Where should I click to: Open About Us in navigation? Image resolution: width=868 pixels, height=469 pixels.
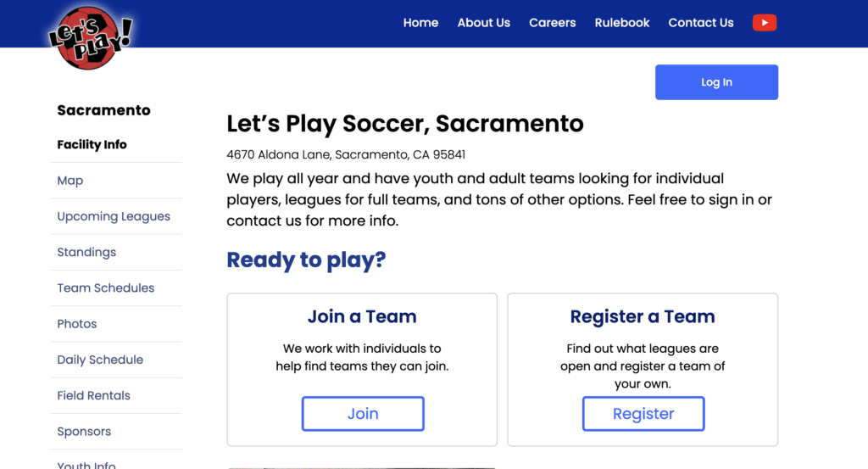pyautogui.click(x=483, y=23)
